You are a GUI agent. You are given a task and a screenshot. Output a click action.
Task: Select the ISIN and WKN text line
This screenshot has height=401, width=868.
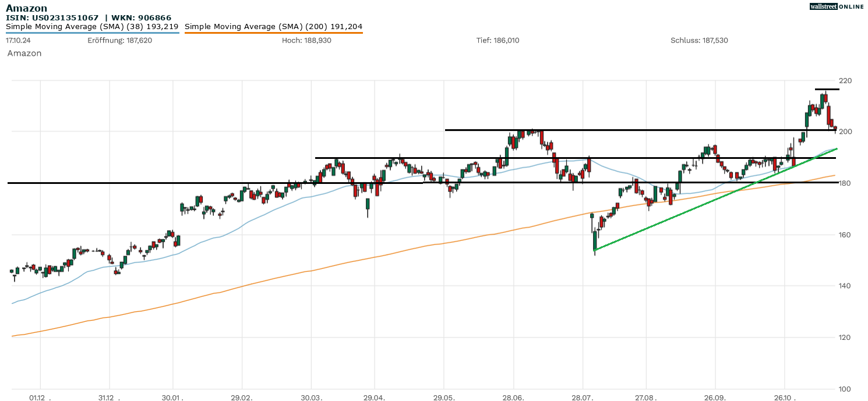tap(80, 18)
